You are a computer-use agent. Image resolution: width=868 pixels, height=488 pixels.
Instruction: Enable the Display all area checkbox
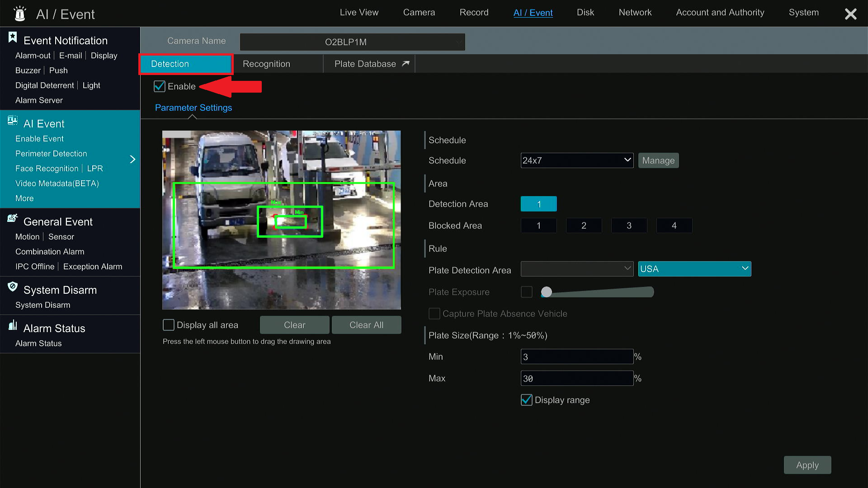168,324
